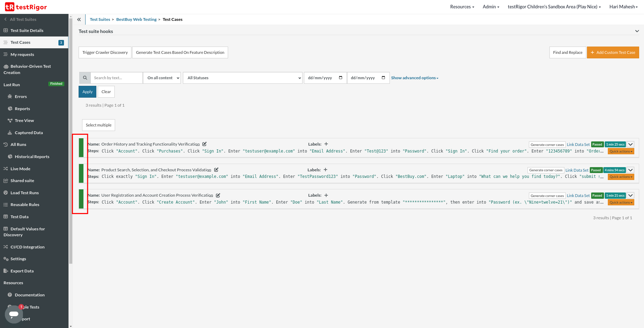The height and width of the screenshot is (328, 644).
Task: Click the edit icon beside Order History test name
Action: coord(204,144)
